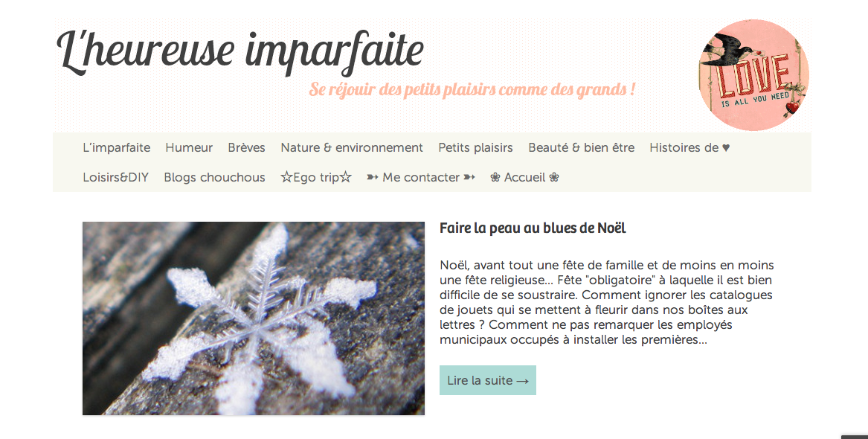Screen dimensions: 868x439
Task: Select the ☆Ego trip☆ menu entry
Action: click(316, 177)
